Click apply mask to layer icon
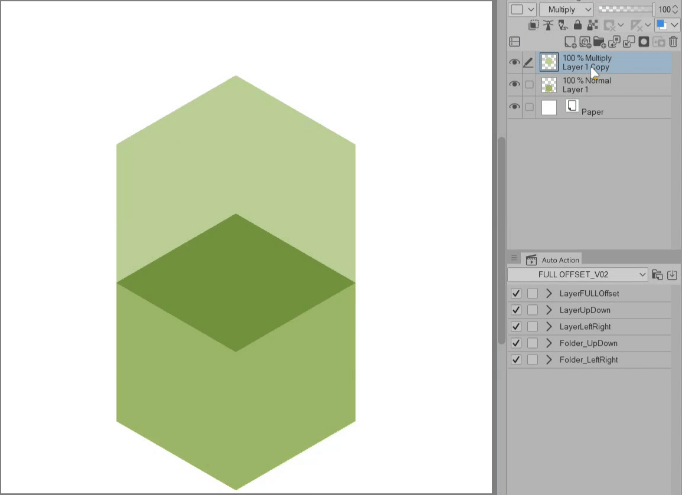The width and height of the screenshot is (682, 495). coord(659,42)
